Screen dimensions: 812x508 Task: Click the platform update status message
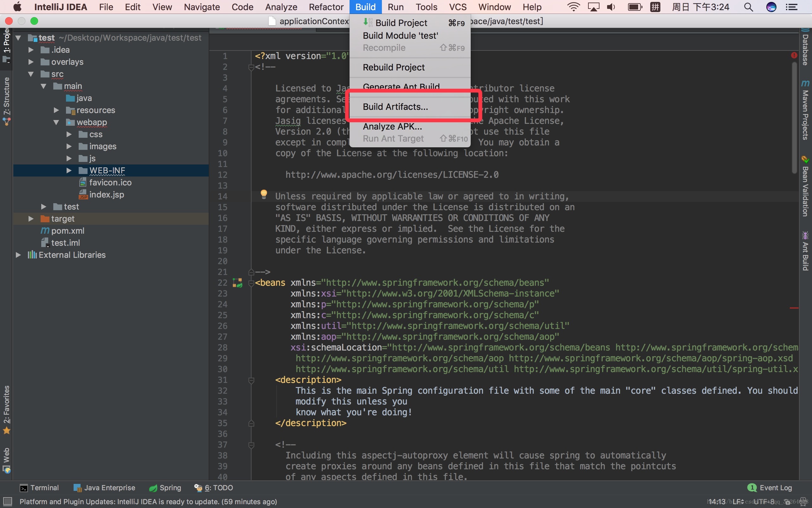[148, 502]
